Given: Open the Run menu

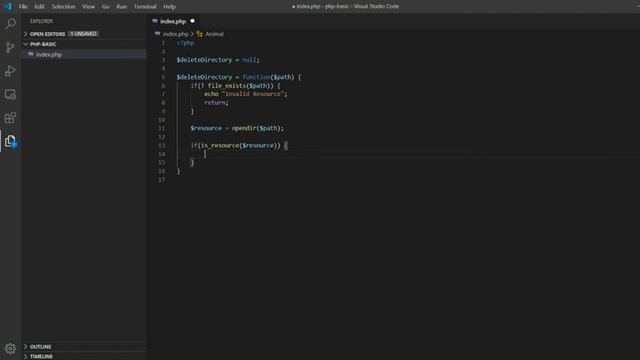Looking at the screenshot, I should point(122,7).
